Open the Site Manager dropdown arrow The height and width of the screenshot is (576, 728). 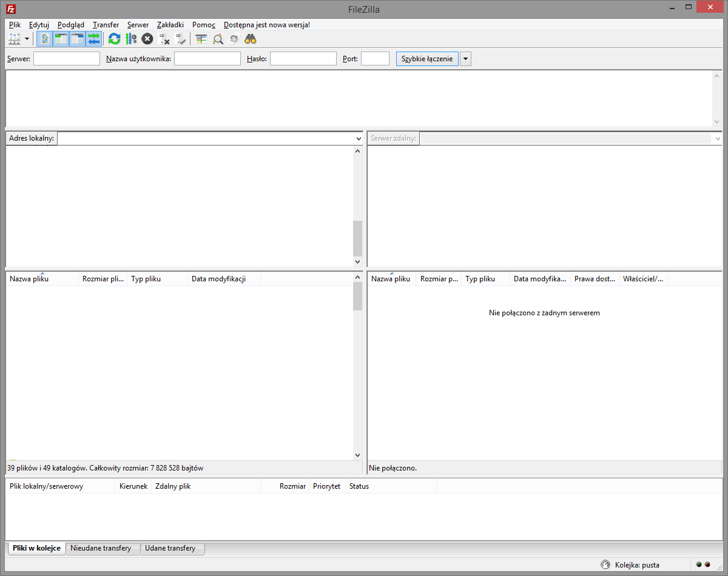27,39
